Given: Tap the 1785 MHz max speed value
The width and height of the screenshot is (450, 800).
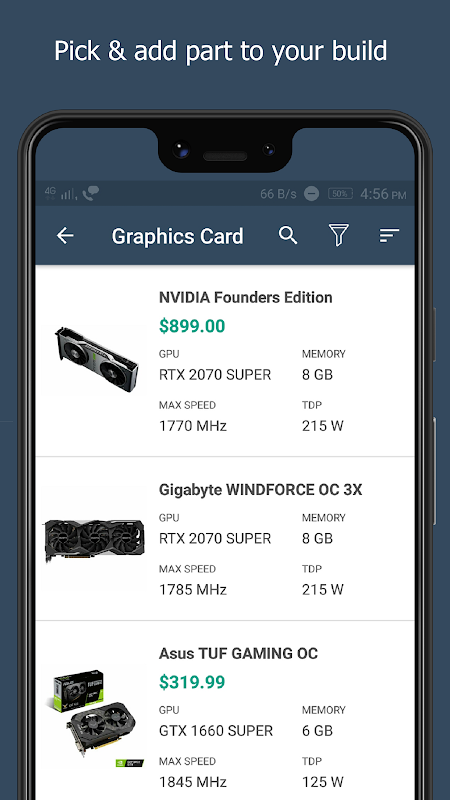Looking at the screenshot, I should (x=193, y=590).
